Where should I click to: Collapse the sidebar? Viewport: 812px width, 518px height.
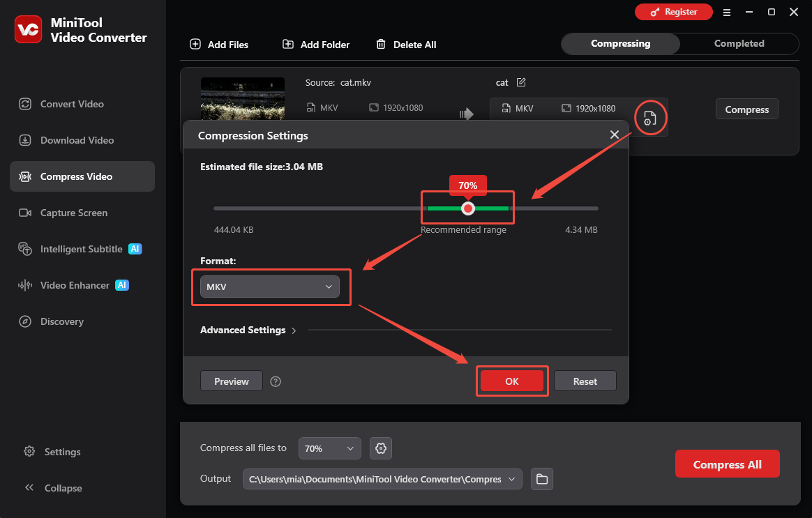tap(53, 488)
